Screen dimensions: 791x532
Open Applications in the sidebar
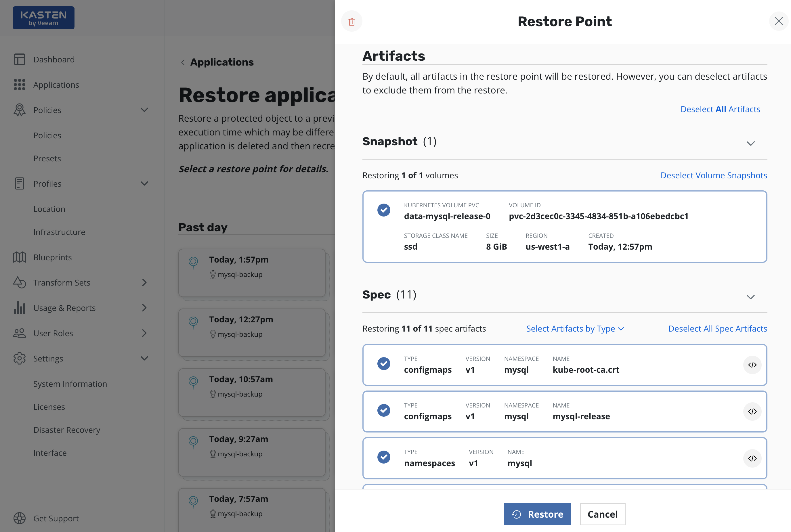click(x=56, y=85)
